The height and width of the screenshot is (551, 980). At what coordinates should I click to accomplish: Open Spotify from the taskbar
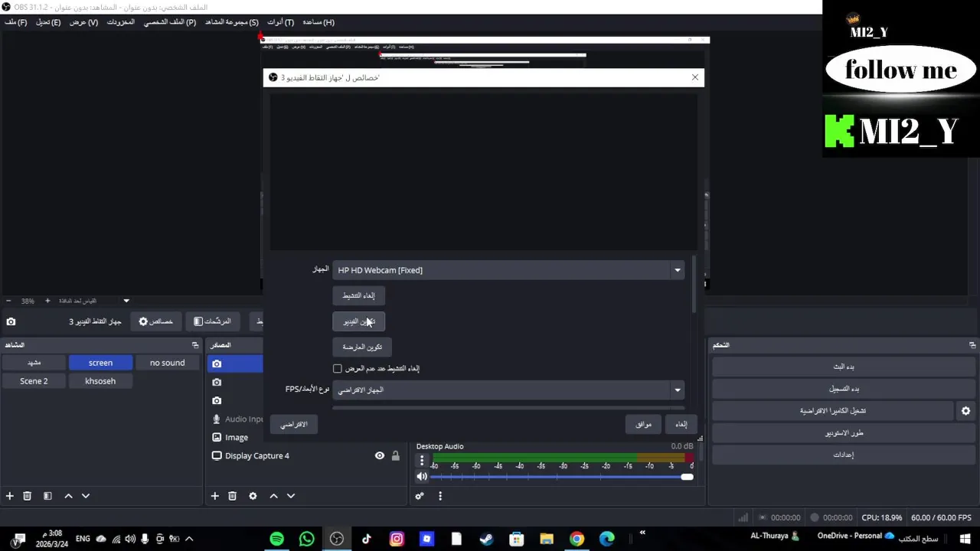pyautogui.click(x=277, y=539)
